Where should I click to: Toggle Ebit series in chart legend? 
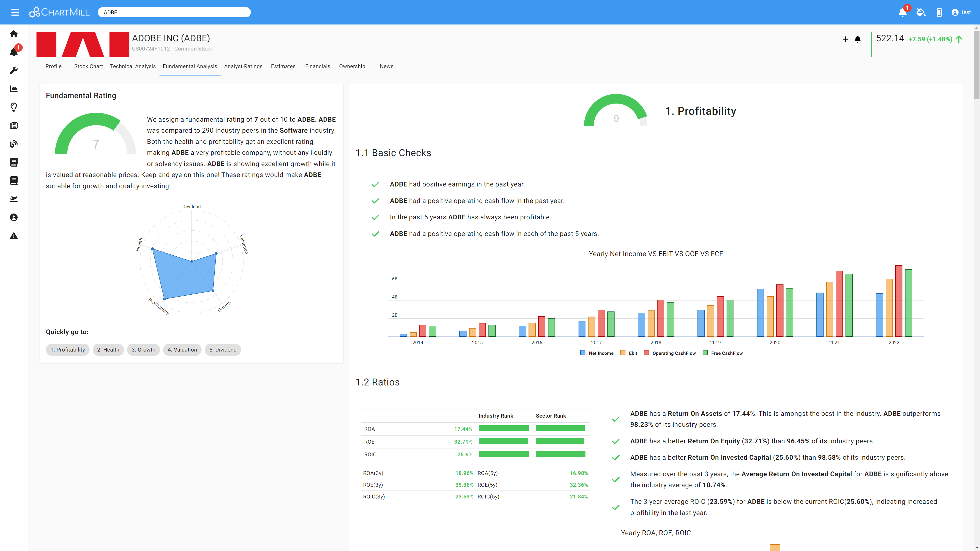click(x=629, y=353)
